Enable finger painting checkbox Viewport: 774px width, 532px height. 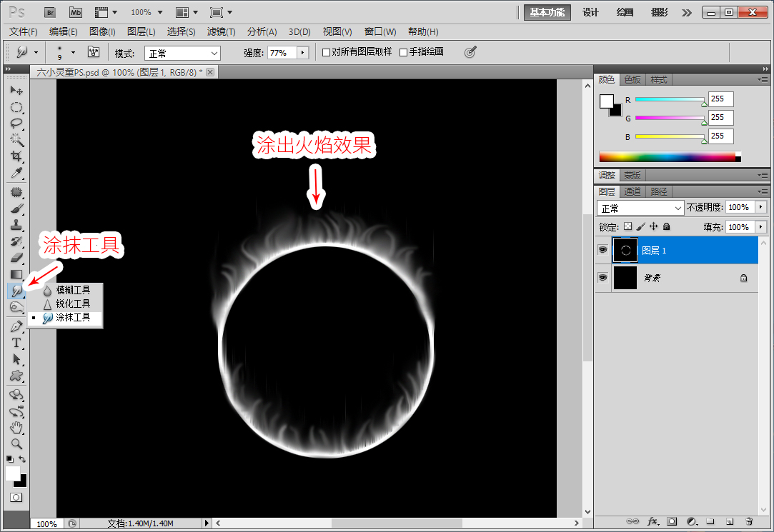click(x=403, y=52)
